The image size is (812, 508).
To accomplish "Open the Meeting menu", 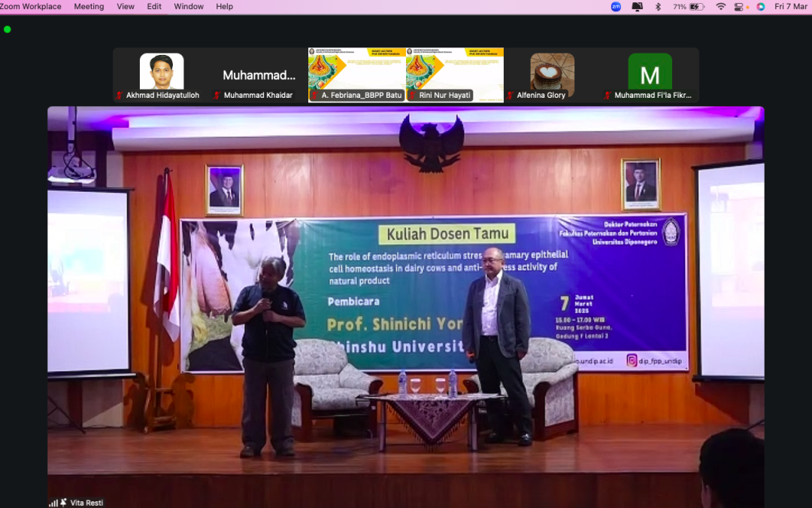I will pyautogui.click(x=89, y=7).
